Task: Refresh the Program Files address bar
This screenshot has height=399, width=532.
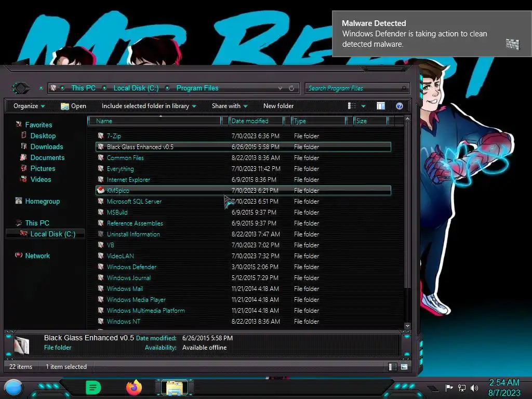Action: click(x=291, y=88)
